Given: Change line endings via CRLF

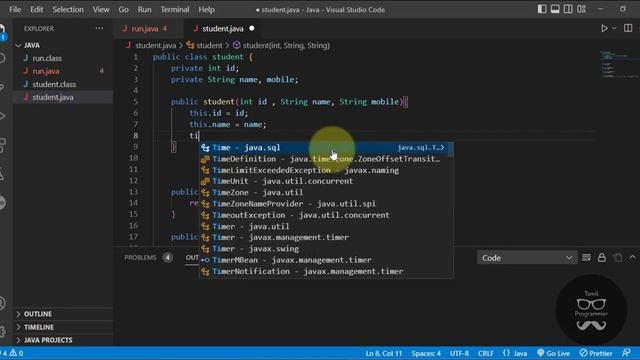Looking at the screenshot, I should click(486, 353).
